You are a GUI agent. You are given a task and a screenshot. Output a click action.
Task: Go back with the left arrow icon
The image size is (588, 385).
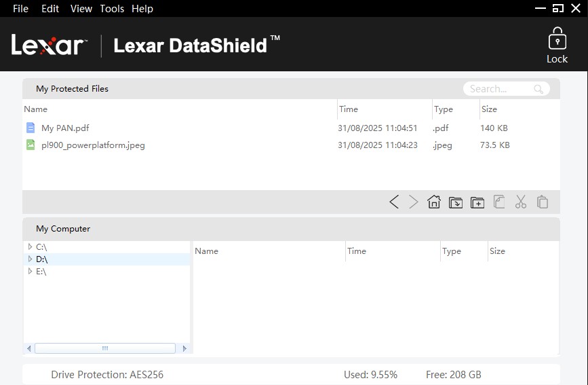[393, 202]
